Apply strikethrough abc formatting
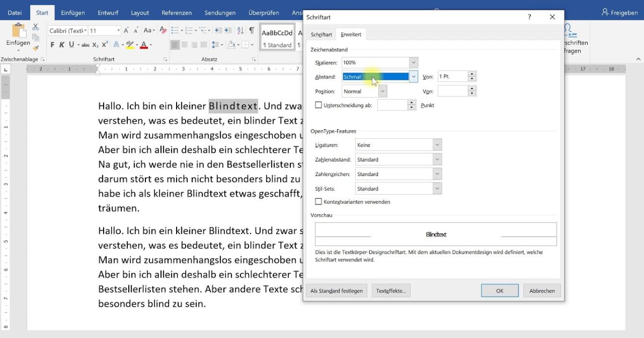Image resolution: width=644 pixels, height=338 pixels. [86, 45]
